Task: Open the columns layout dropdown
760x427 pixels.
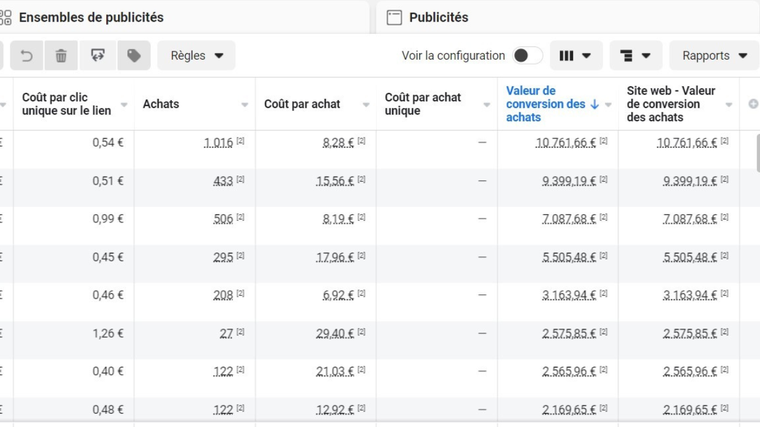Action: tap(575, 56)
